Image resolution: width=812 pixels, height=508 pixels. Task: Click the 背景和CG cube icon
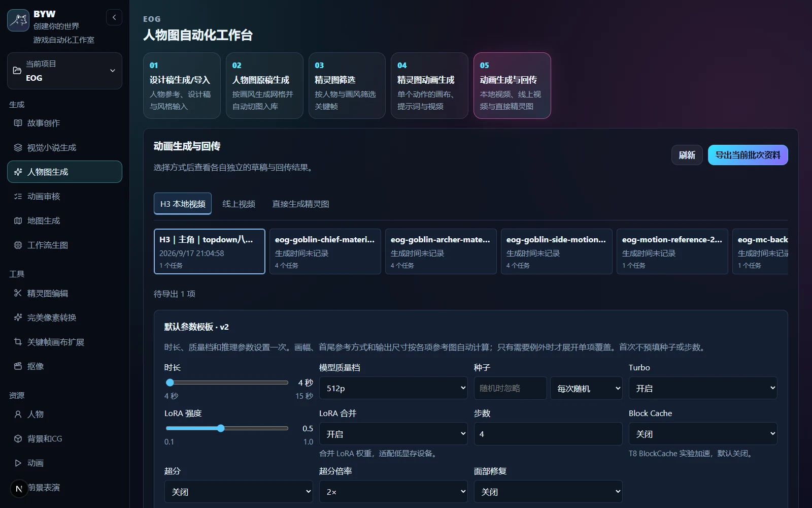18,438
